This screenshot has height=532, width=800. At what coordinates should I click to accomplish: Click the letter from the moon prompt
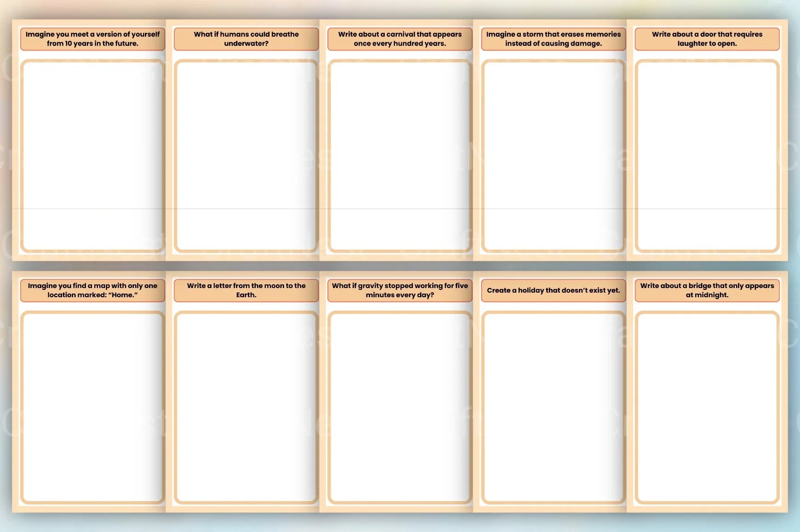(246, 290)
